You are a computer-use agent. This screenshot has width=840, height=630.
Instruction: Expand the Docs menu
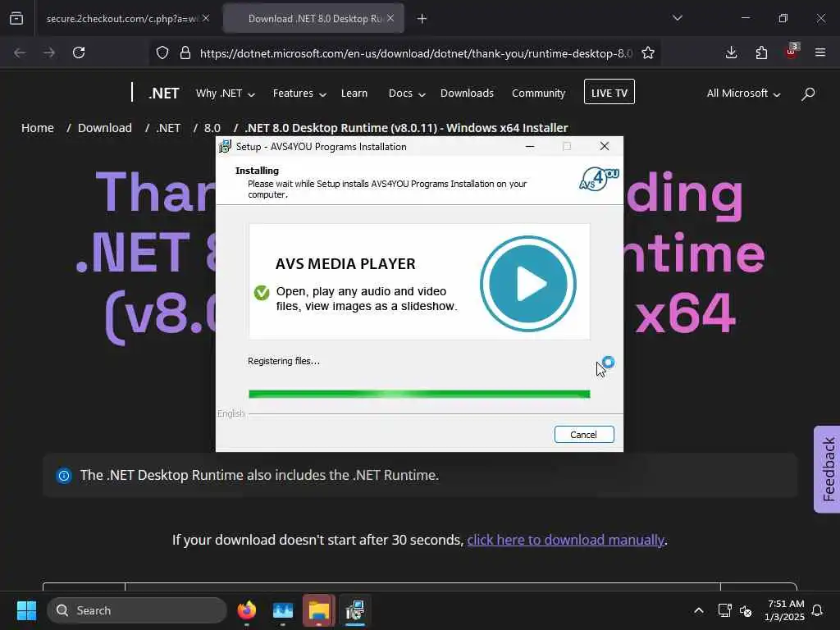coord(407,94)
